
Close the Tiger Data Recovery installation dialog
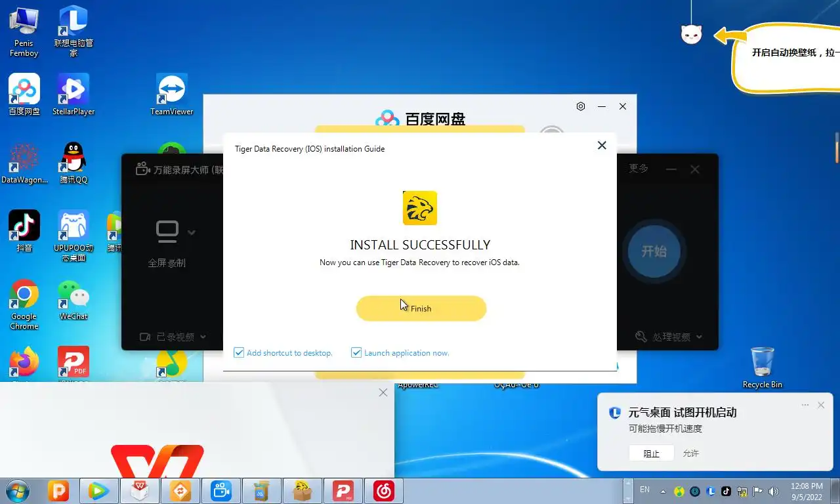coord(602,146)
